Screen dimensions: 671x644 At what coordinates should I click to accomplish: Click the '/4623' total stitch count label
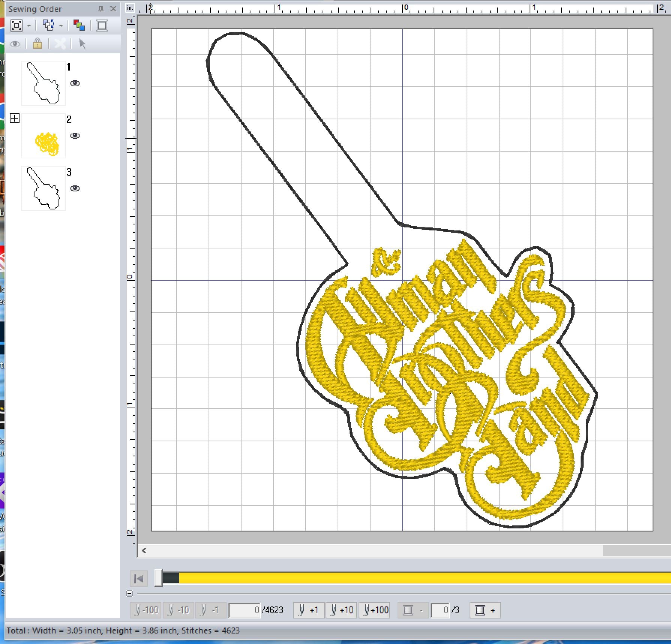273,610
